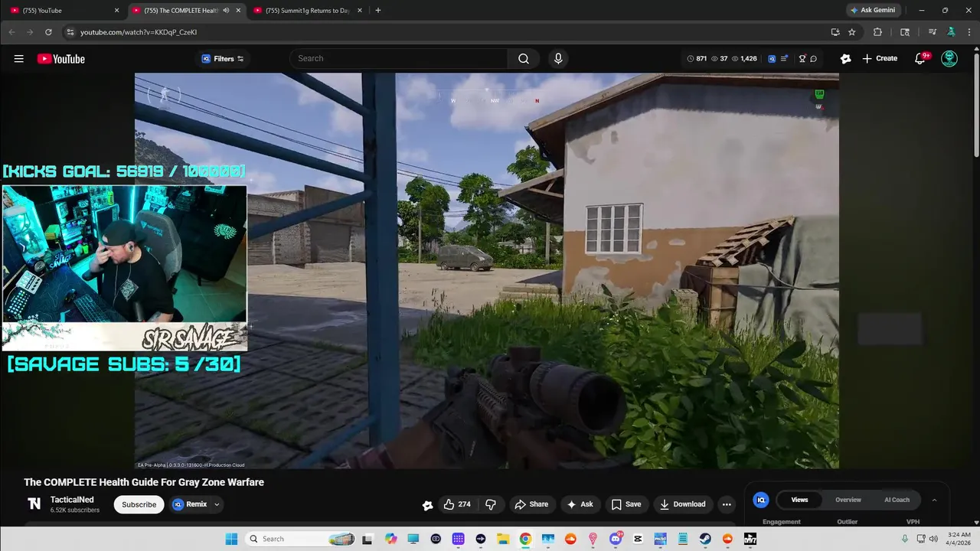Open the Chrome profile icon
980x551 pixels.
951,32
